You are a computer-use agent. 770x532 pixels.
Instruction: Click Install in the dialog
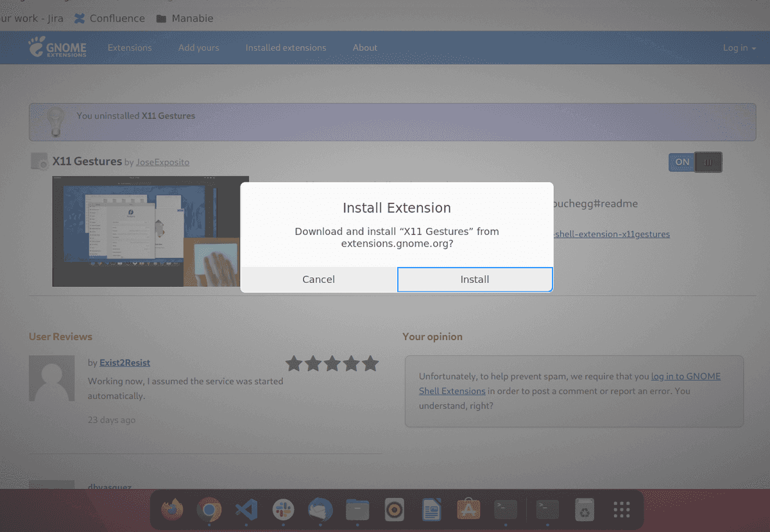[474, 279]
